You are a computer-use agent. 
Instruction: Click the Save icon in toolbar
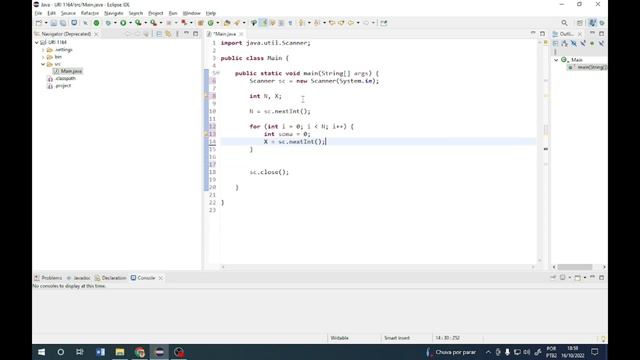54,23
